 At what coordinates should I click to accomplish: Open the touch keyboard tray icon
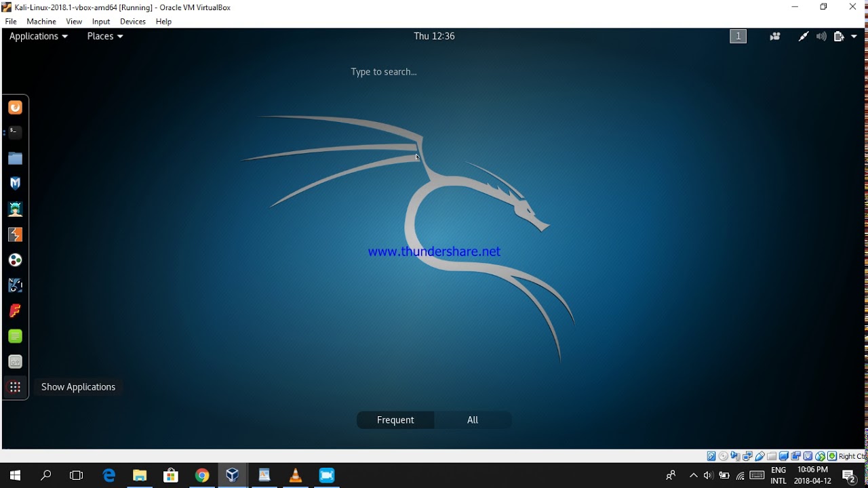pos(757,476)
